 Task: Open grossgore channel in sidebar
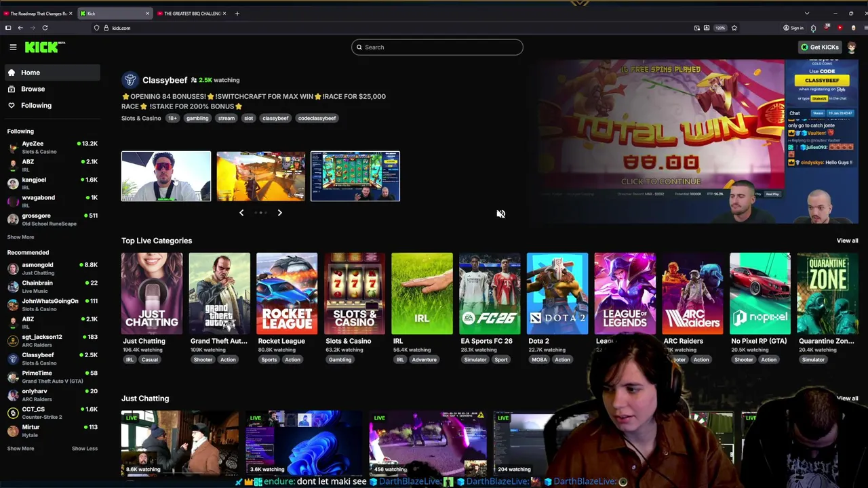click(52, 219)
